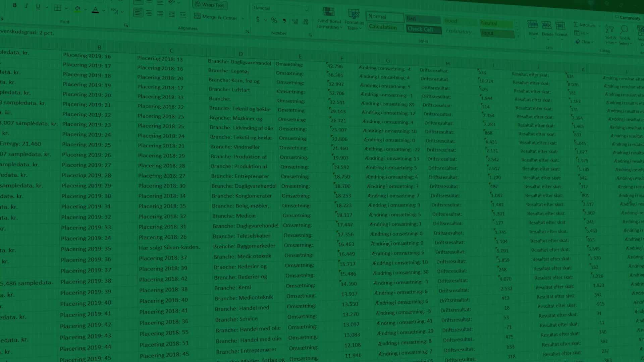Click the Merge & Center button
This screenshot has height=362, width=644.
(216, 17)
